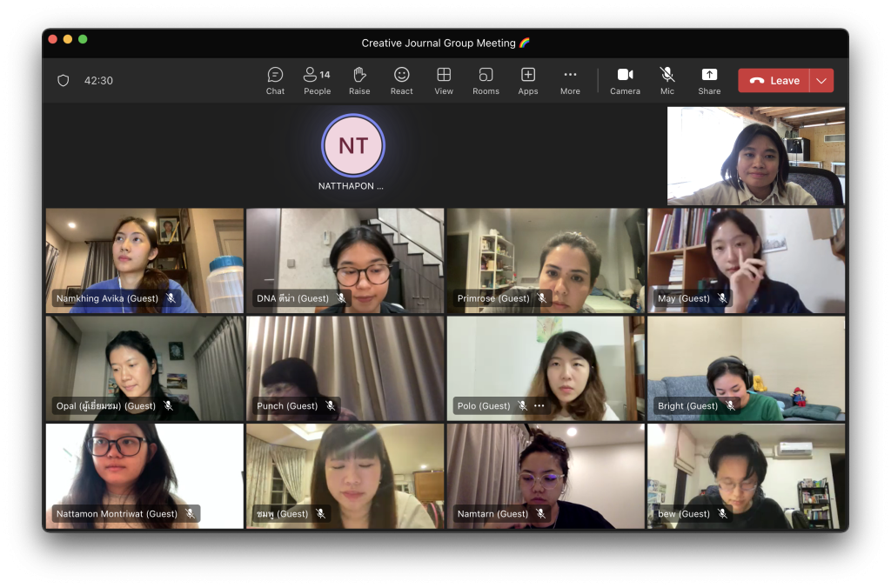Click Namkhing Avika's muted mic icon
891x588 pixels.
point(171,297)
